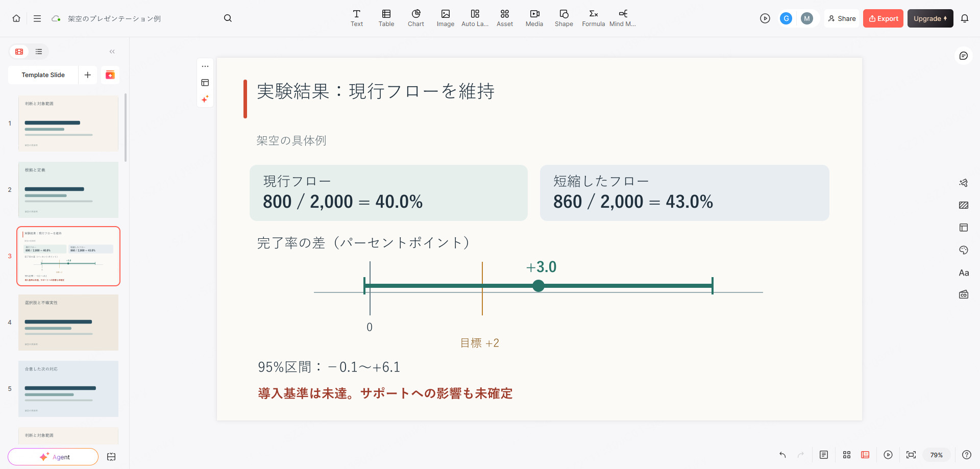
Task: Click the gray M collaborator avatar
Action: 807,18
